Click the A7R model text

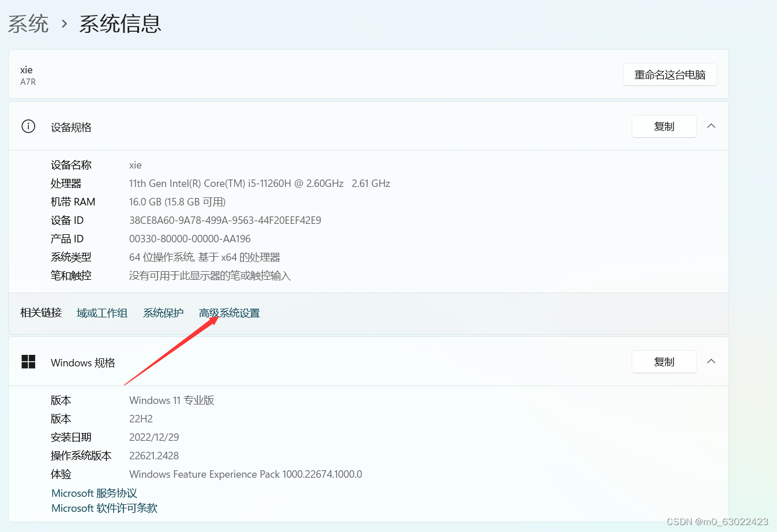[x=28, y=82]
